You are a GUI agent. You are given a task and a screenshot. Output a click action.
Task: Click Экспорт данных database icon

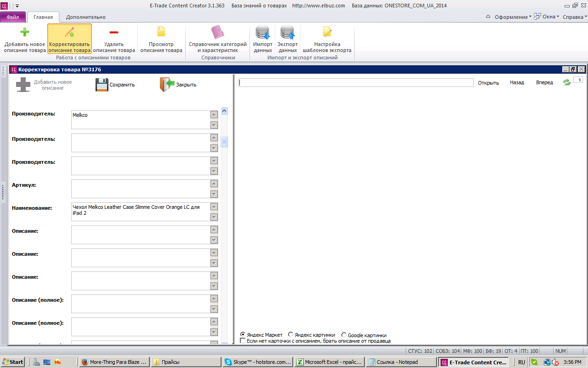click(288, 32)
